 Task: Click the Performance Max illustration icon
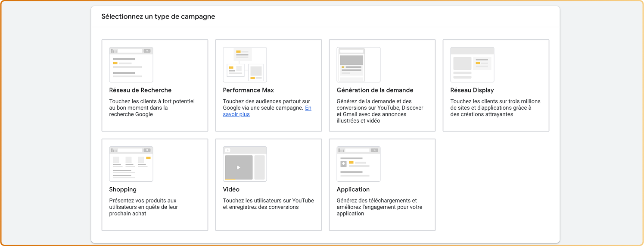click(x=245, y=65)
